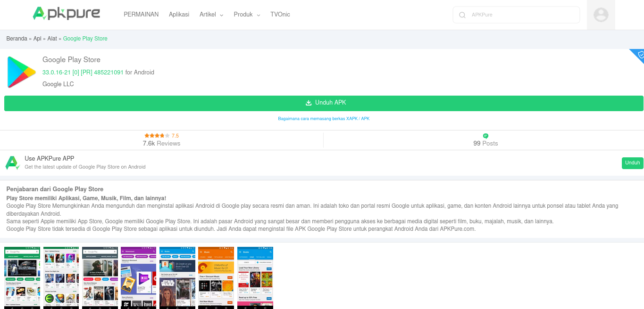The image size is (644, 309).
Task: Open Bagaimana cara memasang berkas XAPK / APK link
Action: pyautogui.click(x=324, y=119)
